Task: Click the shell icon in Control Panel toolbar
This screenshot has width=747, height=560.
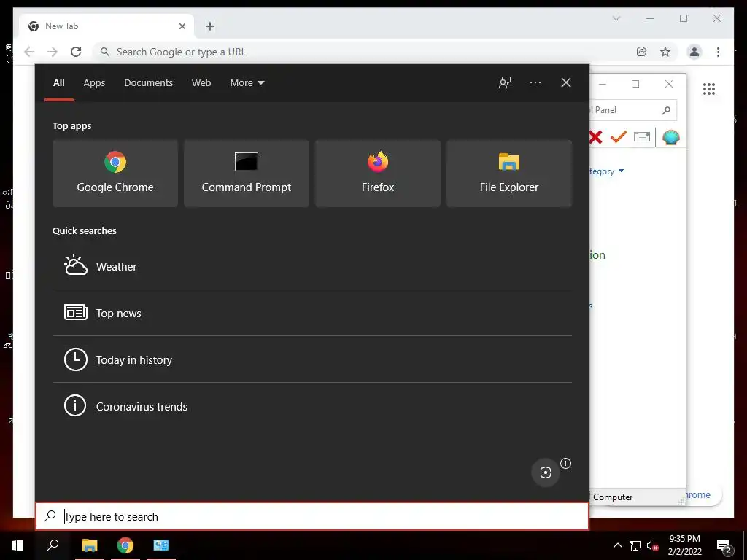Action: pyautogui.click(x=671, y=137)
